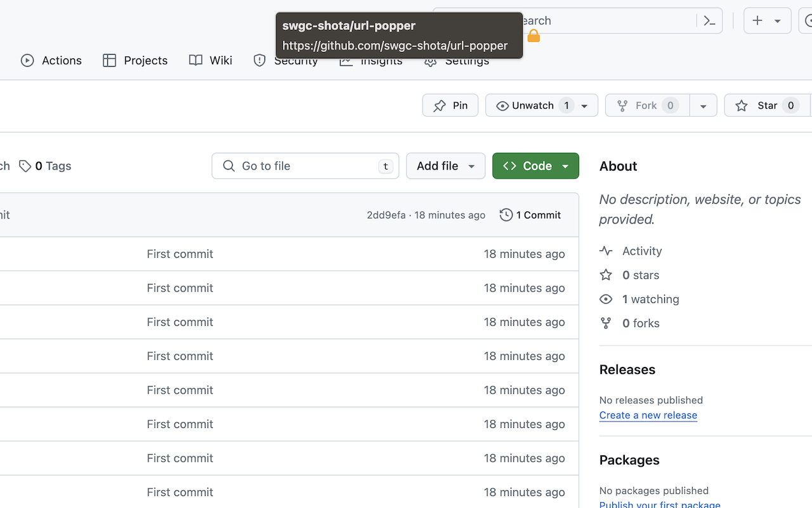Open the Wiki tab
Viewport: 812px width, 508px height.
211,60
